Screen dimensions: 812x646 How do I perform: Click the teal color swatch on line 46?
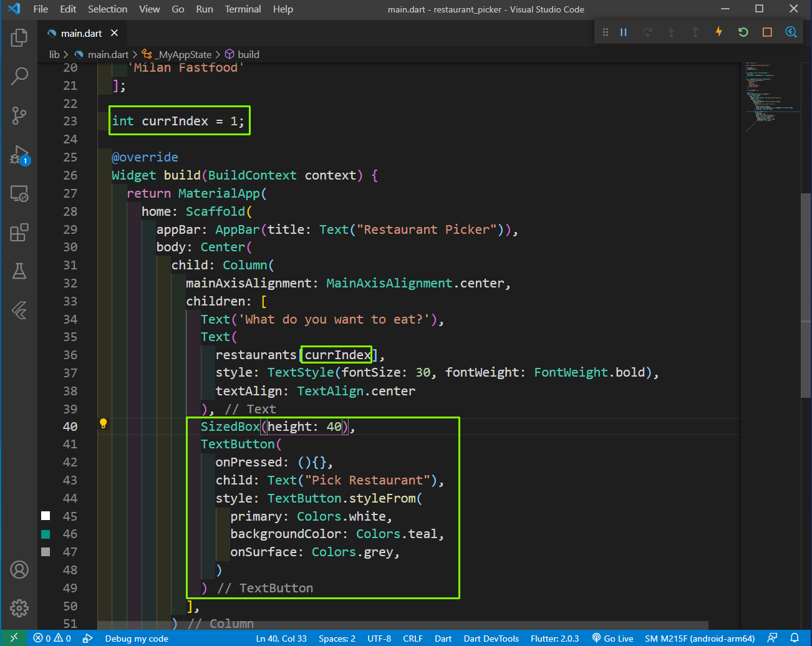click(x=46, y=534)
